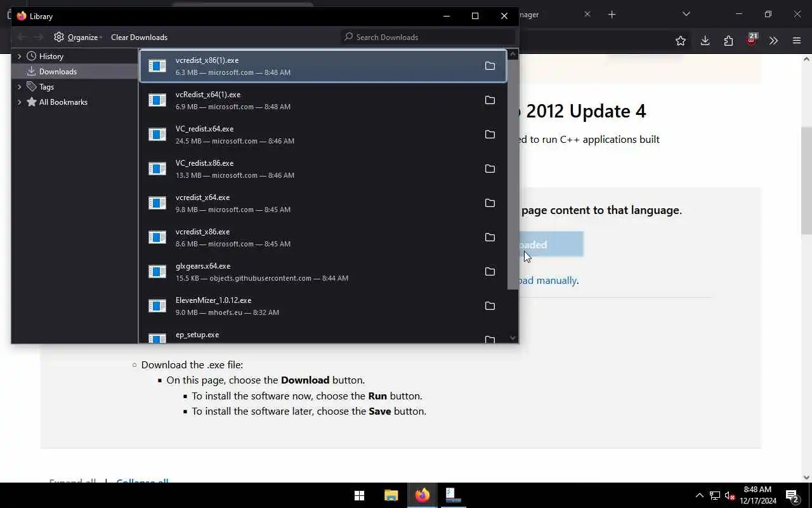The height and width of the screenshot is (508, 812).
Task: Open the Organize dropdown menu
Action: (x=78, y=37)
